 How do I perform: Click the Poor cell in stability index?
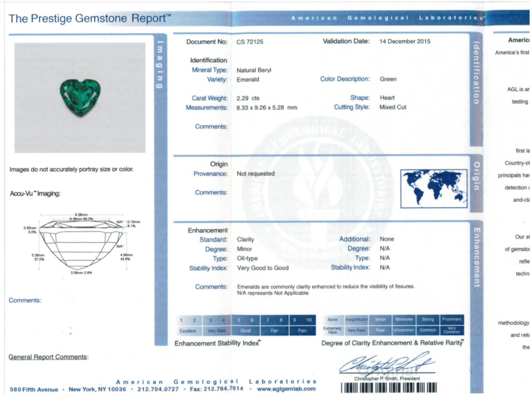coord(303,331)
